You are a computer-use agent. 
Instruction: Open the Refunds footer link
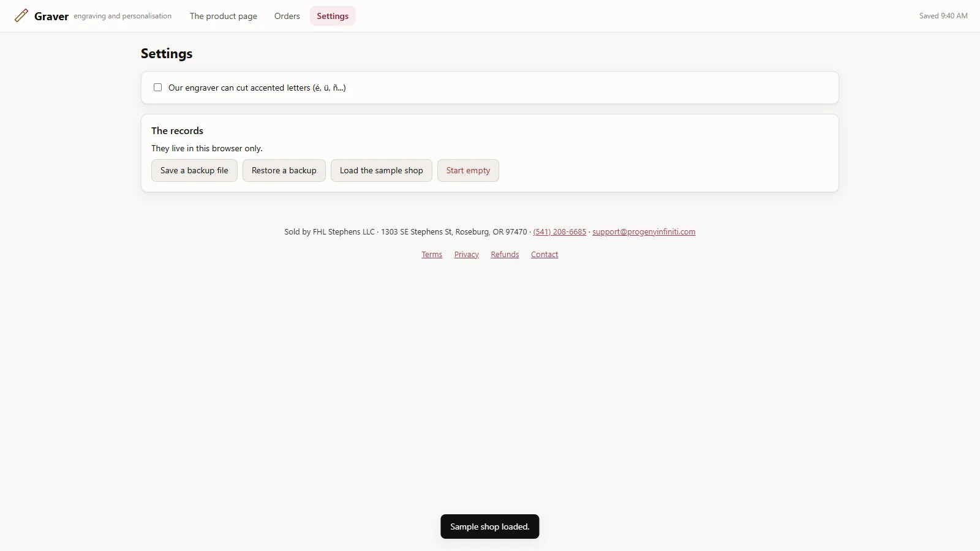[505, 255]
